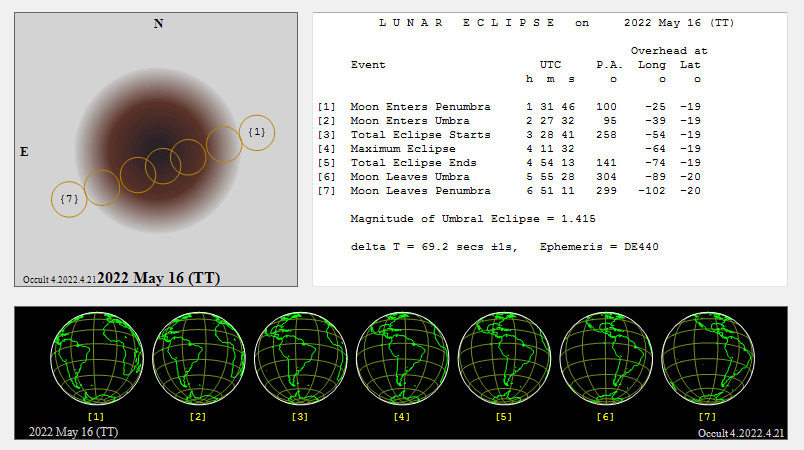Click the 'Lat' column heading
This screenshot has width=804, height=450.
point(690,65)
